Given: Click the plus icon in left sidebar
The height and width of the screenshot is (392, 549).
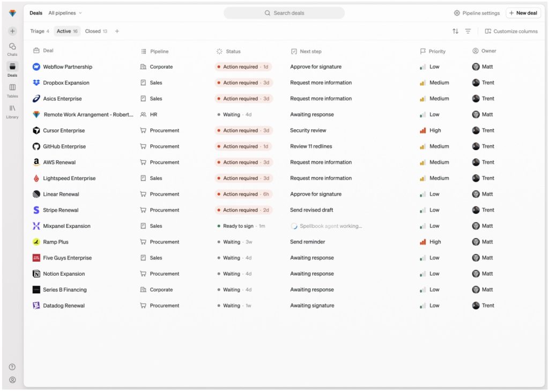Looking at the screenshot, I should tap(12, 31).
